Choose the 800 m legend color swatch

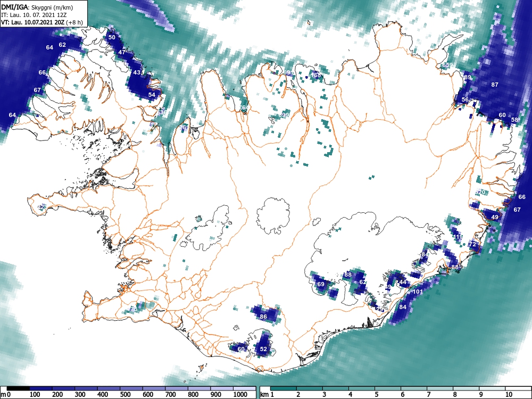[x=199, y=388]
